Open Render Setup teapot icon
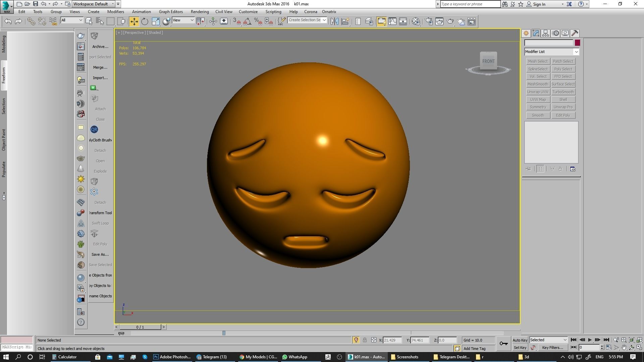 point(429,21)
